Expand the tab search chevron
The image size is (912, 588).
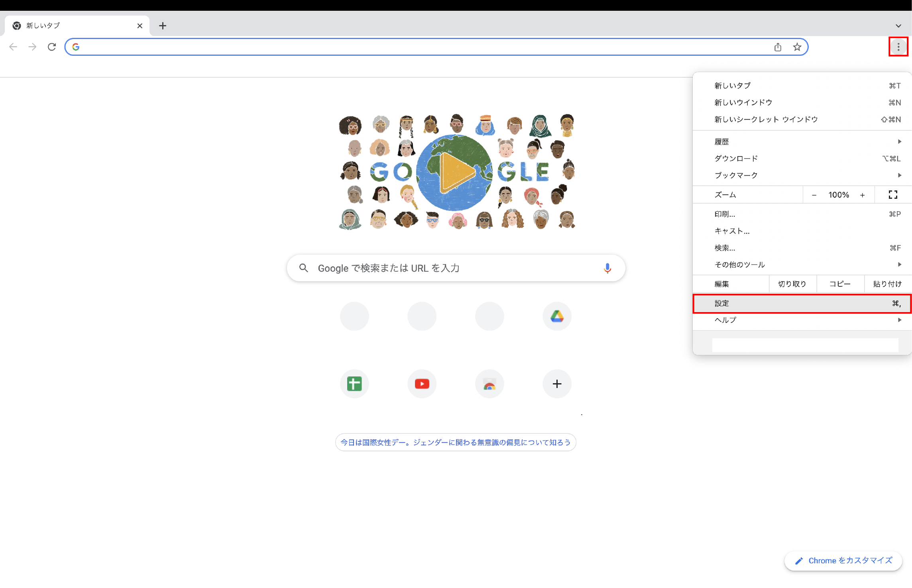pyautogui.click(x=898, y=26)
